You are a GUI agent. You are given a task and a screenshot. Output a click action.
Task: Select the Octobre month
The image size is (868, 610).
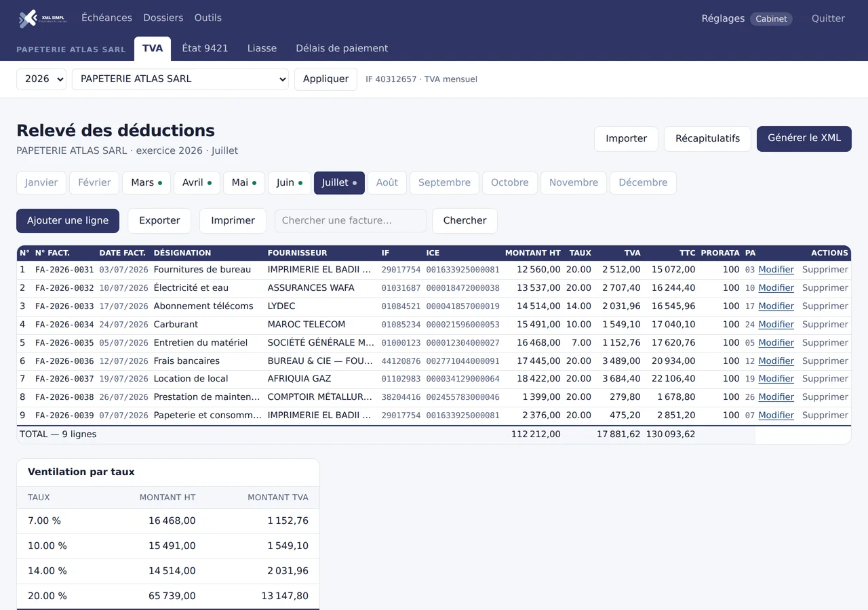point(510,183)
